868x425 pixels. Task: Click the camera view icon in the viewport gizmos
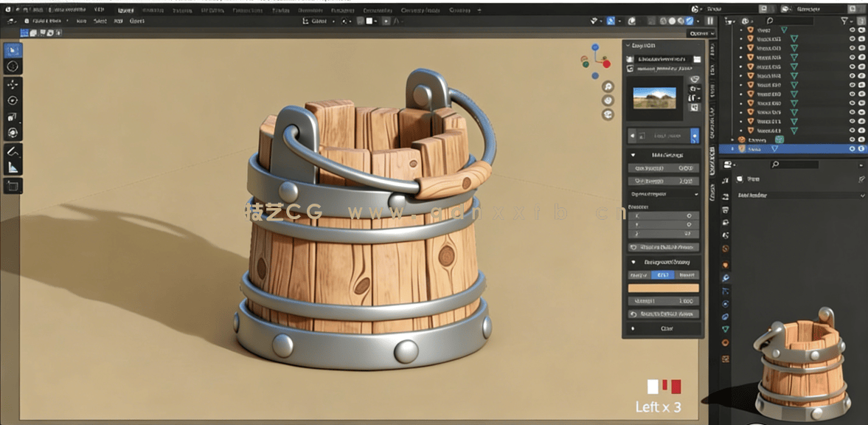point(607,113)
